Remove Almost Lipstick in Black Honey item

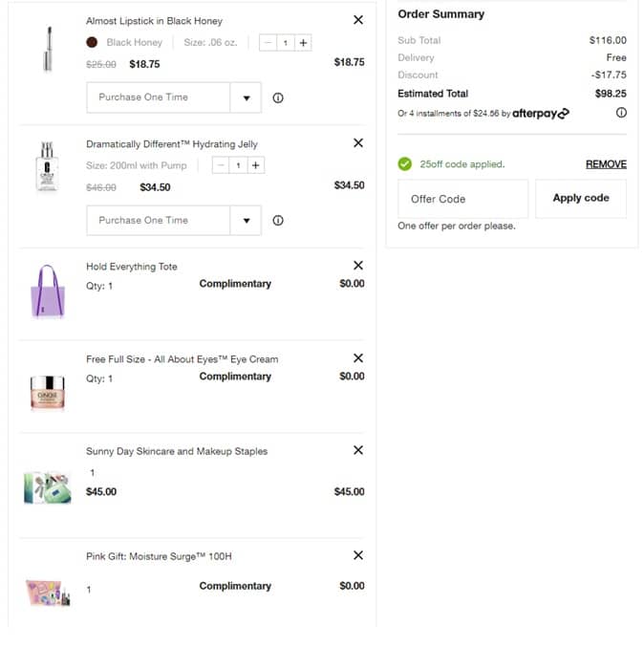(358, 20)
